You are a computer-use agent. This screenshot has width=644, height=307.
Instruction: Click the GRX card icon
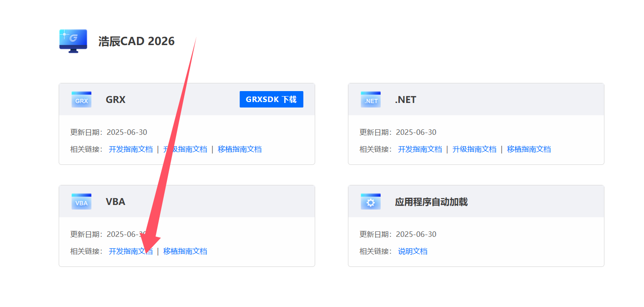point(81,99)
